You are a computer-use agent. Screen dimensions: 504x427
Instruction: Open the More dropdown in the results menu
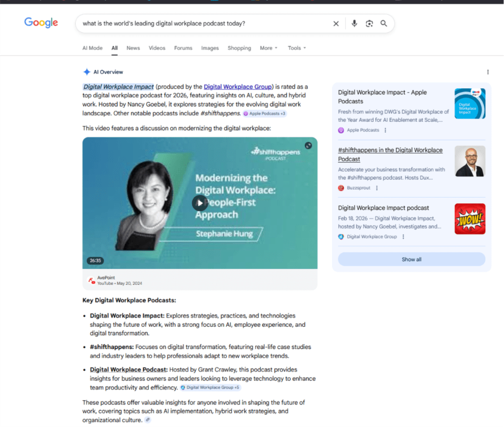pos(268,48)
